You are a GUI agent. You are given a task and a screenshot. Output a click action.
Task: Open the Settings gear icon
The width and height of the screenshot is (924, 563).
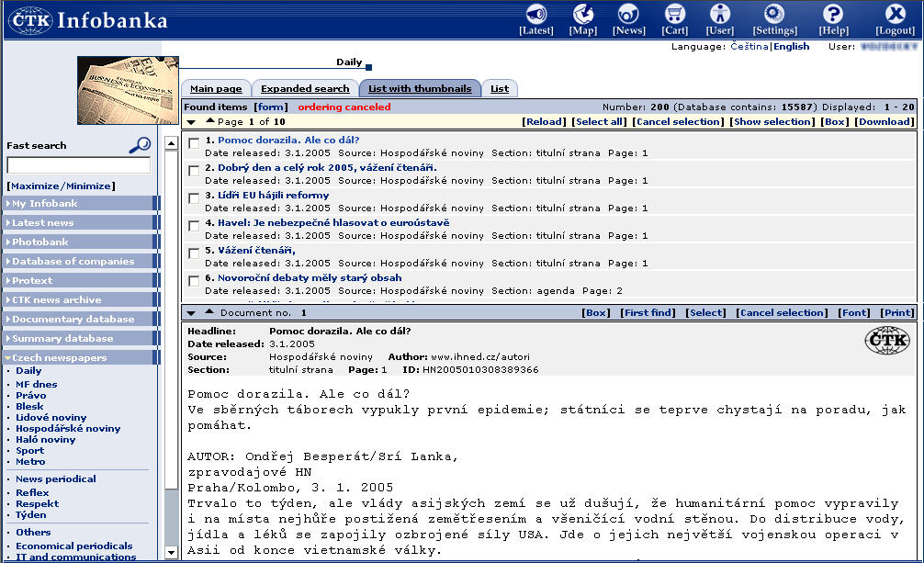tap(774, 14)
